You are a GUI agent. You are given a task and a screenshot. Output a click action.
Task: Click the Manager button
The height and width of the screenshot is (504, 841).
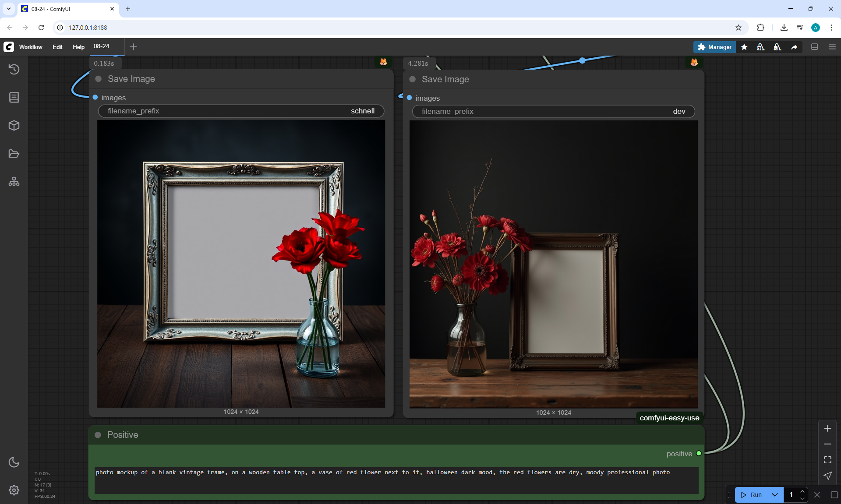(714, 47)
